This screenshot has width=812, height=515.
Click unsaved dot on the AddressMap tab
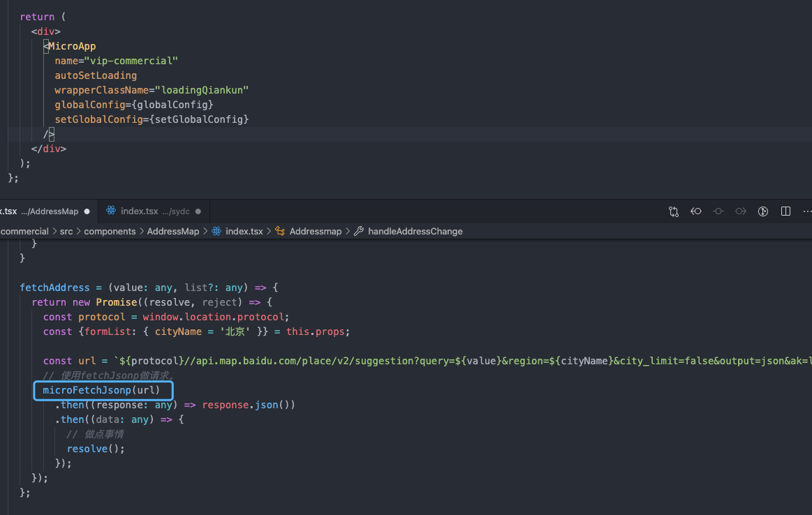tap(87, 211)
